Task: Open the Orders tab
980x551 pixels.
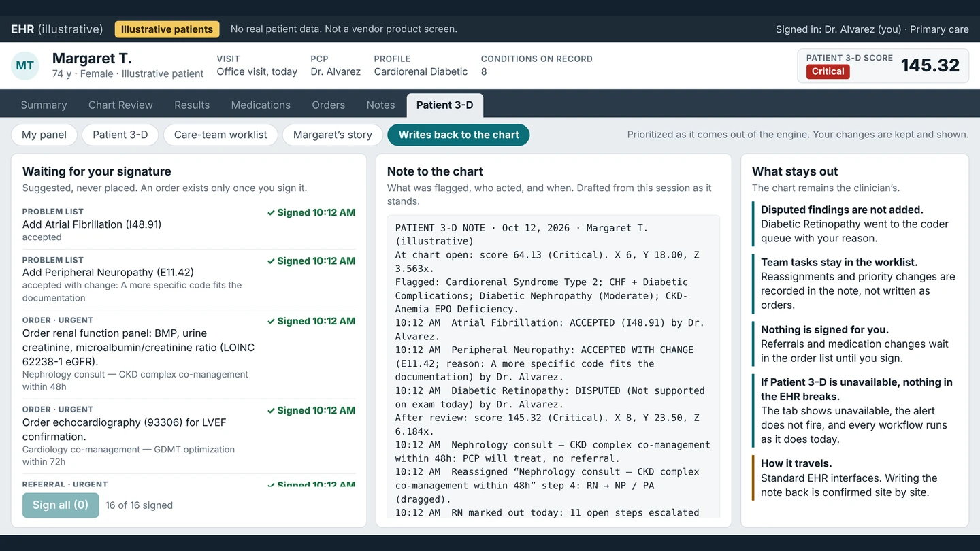Action: 328,105
